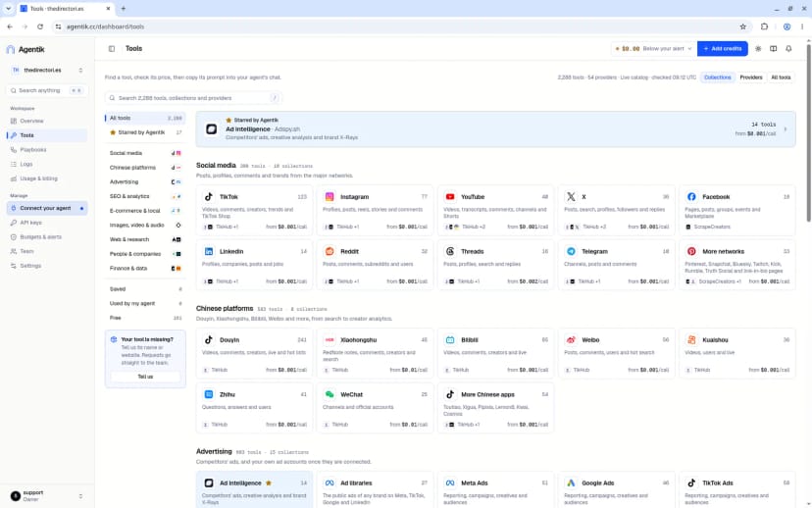Filter by Web & research category
812x508 pixels.
coord(145,239)
